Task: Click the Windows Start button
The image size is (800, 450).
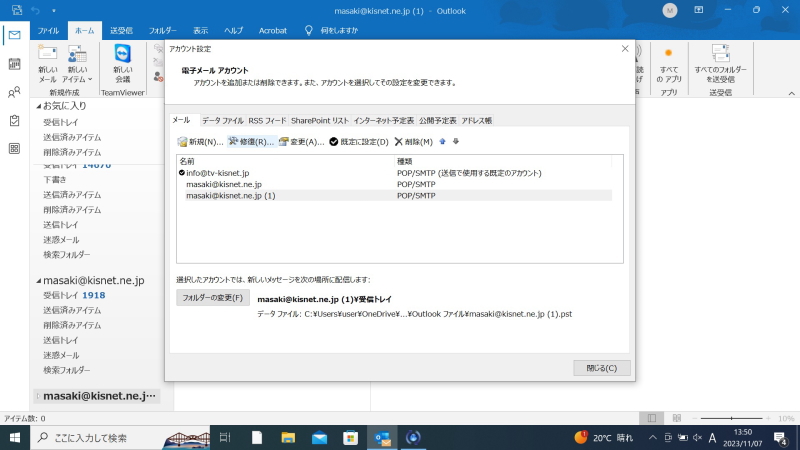Action: tap(15, 438)
